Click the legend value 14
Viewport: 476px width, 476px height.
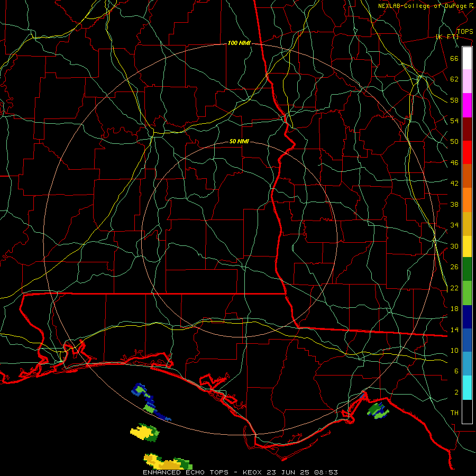(x=454, y=329)
